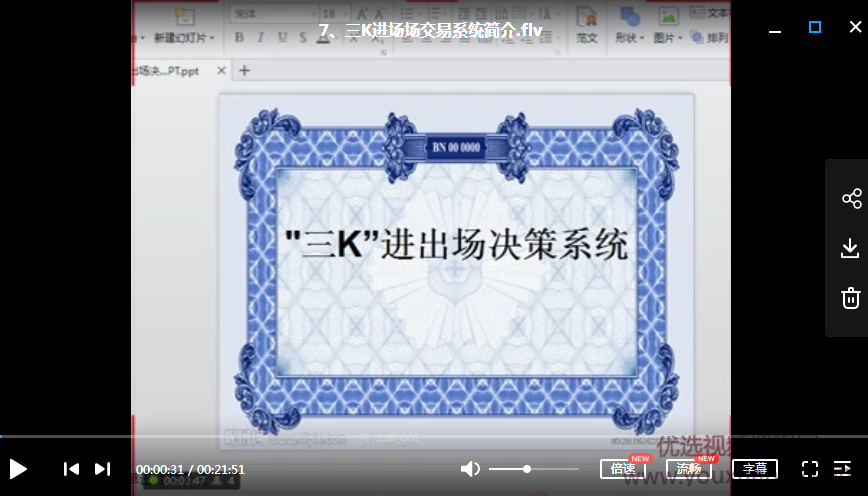Screen dimensions: 868x496
Task: Close the player window
Action: pyautogui.click(x=855, y=27)
